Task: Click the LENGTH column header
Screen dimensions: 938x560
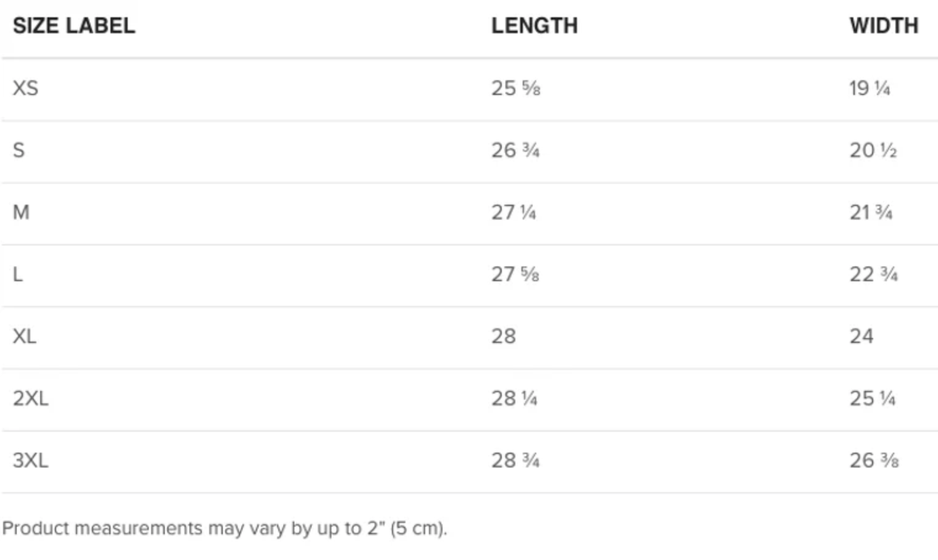Action: click(534, 26)
